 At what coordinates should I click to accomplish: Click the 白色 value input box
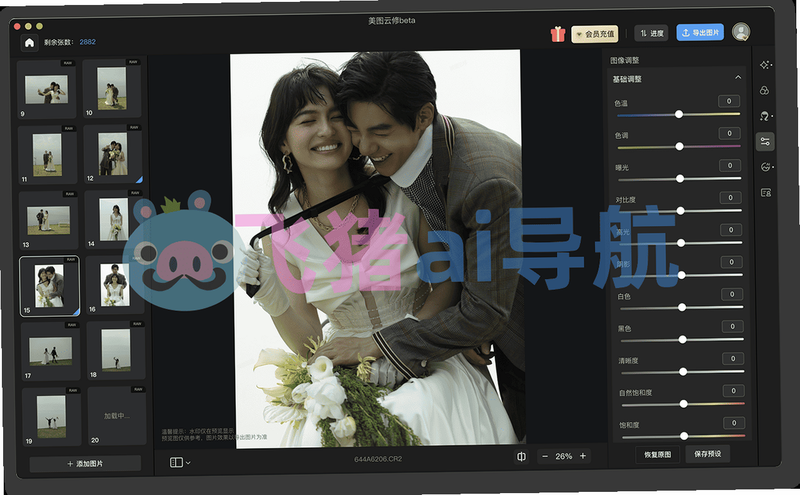(732, 294)
